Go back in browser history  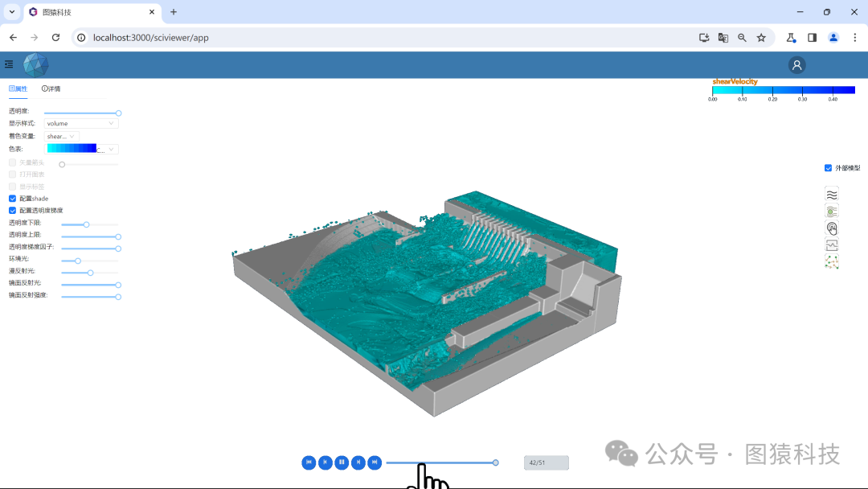point(14,38)
